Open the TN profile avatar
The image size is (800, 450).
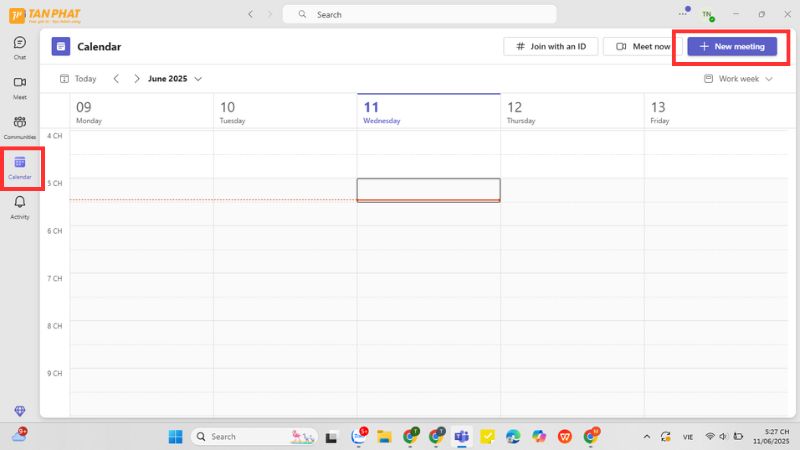pyautogui.click(x=708, y=14)
